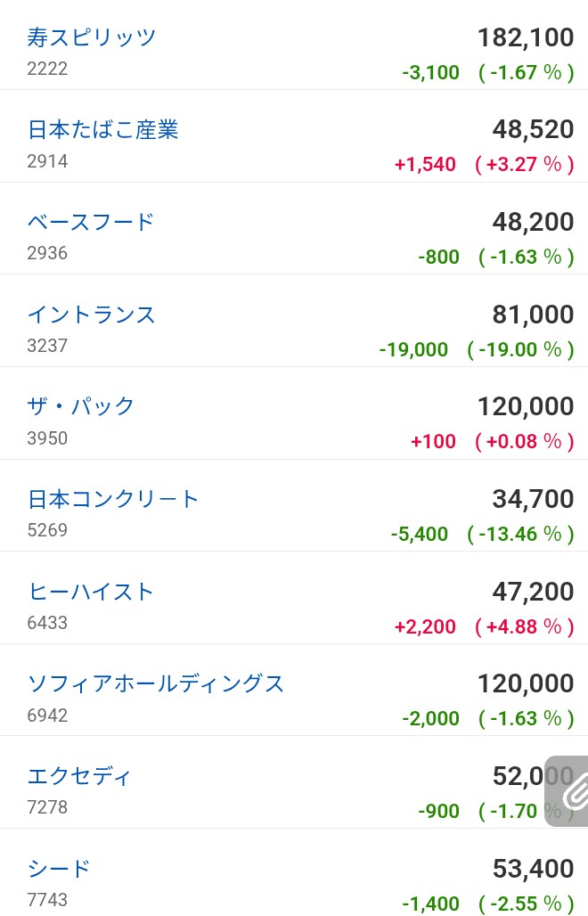Tap the ザ・パック stock link
The image size is (588, 916).
click(80, 406)
